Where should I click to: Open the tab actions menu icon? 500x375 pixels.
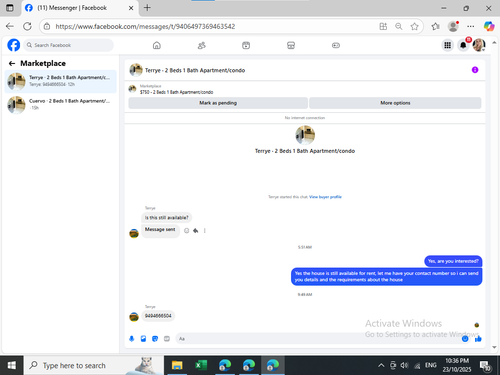(x=10, y=8)
